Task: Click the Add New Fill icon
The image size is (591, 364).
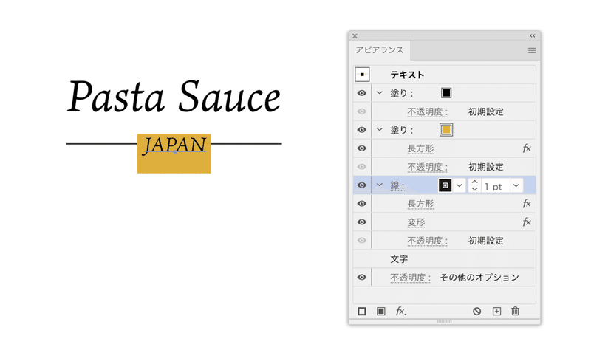Action: [x=381, y=312]
